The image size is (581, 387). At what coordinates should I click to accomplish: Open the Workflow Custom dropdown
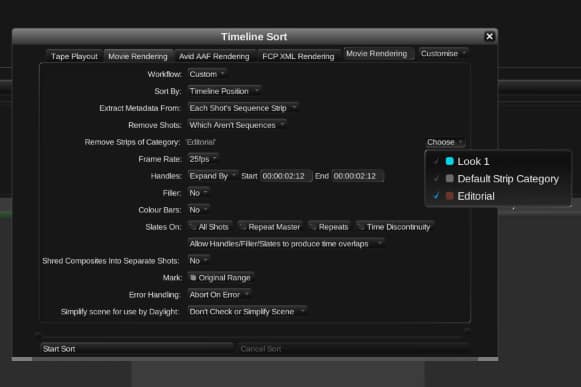pyautogui.click(x=207, y=74)
